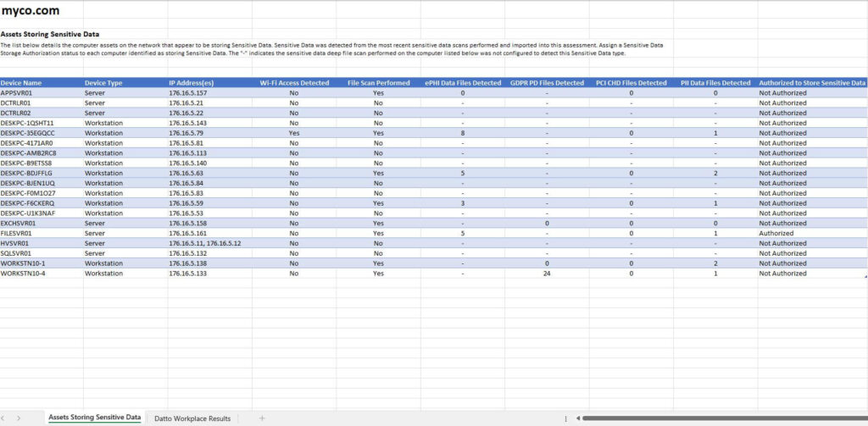This screenshot has height=426, width=868.
Task: Select the Wi-Fi Access Detected header cell
Action: click(294, 83)
